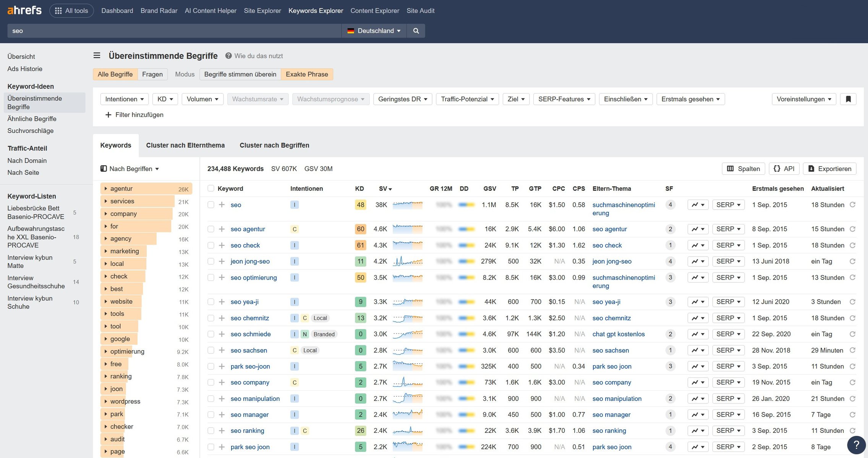
Task: Select 'Begriffe stimmen überein' mode
Action: (x=240, y=74)
